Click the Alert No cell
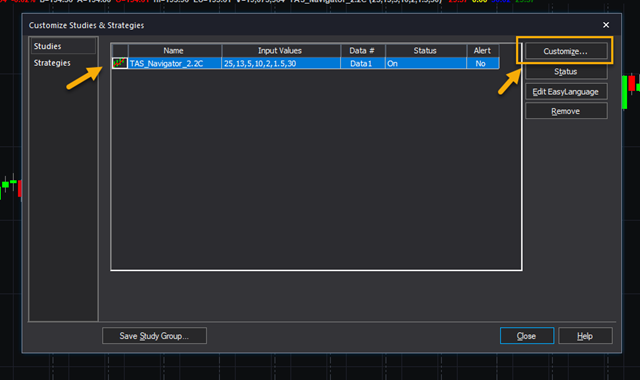This screenshot has height=380, width=640. (482, 63)
